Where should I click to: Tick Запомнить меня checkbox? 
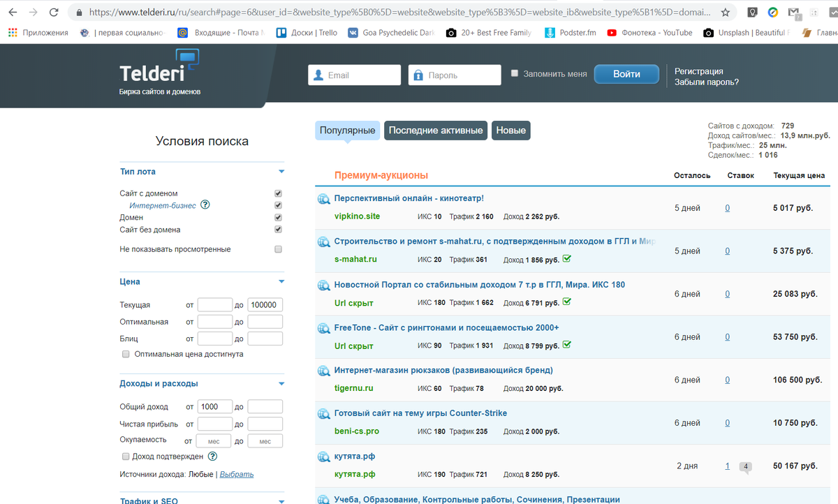[515, 73]
